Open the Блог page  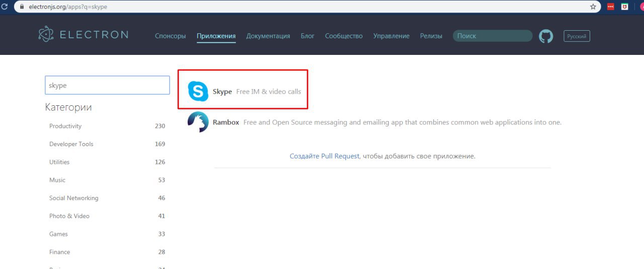307,36
